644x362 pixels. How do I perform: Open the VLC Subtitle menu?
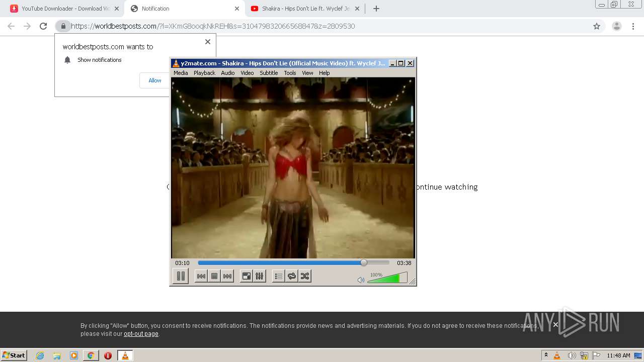pyautogui.click(x=269, y=73)
